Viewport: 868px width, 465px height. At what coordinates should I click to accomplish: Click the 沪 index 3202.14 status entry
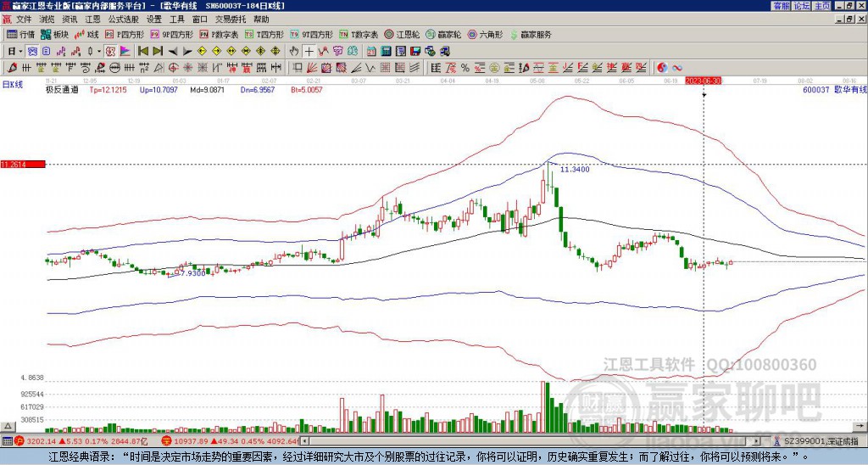[81, 441]
